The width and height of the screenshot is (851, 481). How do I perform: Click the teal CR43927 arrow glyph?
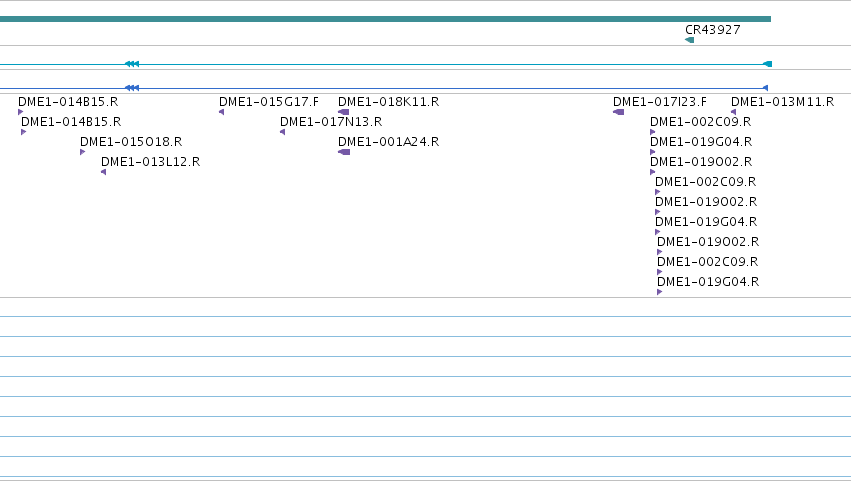click(x=689, y=40)
